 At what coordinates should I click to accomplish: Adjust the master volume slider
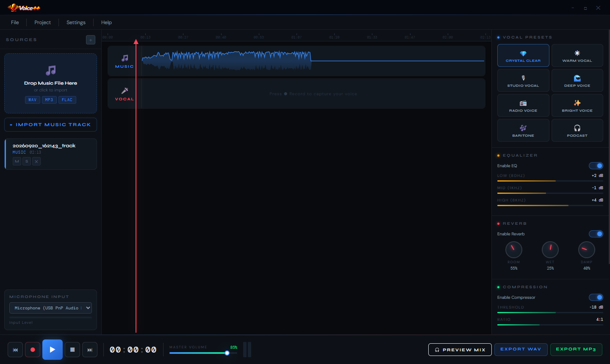pos(203,353)
